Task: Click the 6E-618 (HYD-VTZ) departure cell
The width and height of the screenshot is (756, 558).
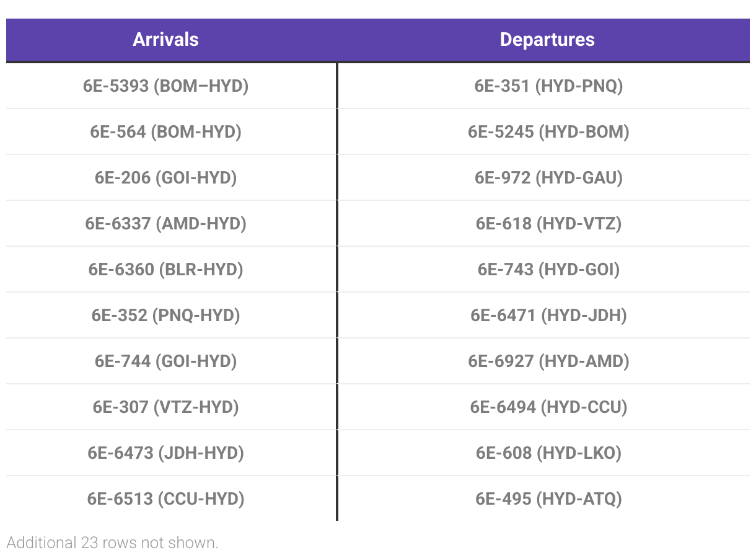Action: coord(548,223)
